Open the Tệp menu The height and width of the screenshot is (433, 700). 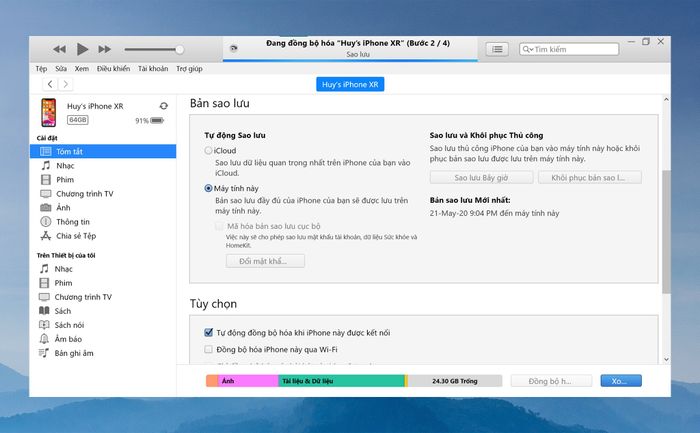[x=41, y=68]
